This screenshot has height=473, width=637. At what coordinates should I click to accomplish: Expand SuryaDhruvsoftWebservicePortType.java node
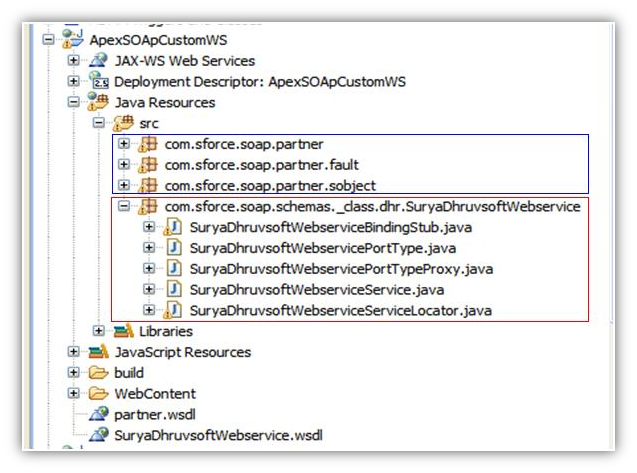pos(149,247)
